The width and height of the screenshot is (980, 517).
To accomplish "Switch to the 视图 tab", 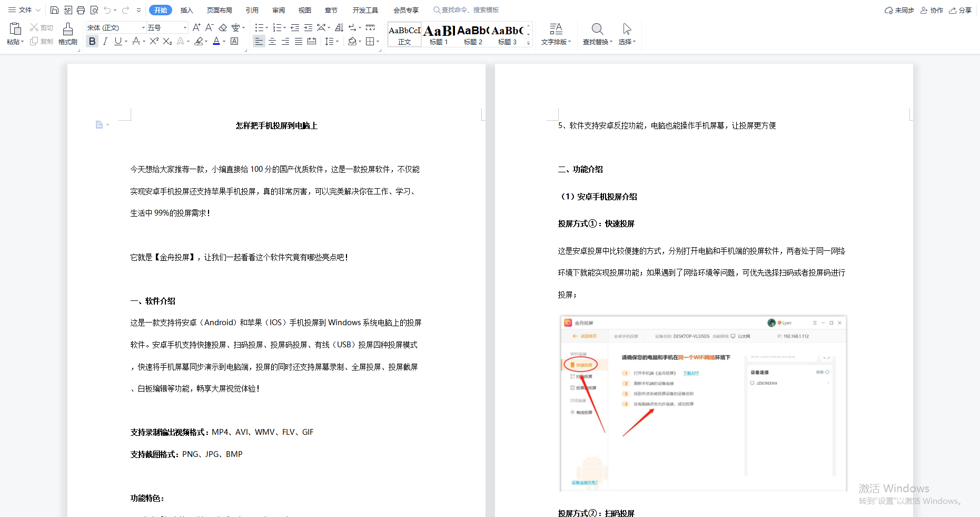I will click(305, 10).
